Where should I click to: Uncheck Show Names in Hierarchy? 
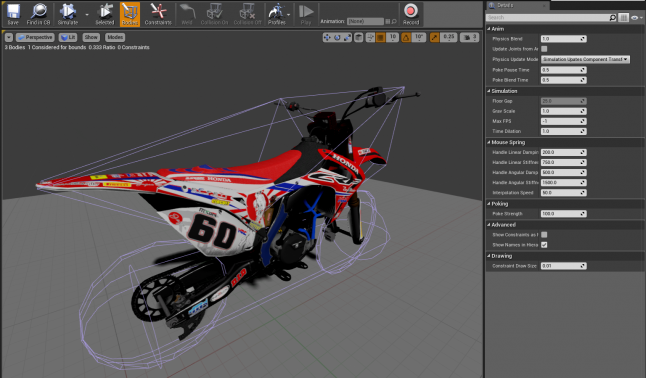[544, 245]
